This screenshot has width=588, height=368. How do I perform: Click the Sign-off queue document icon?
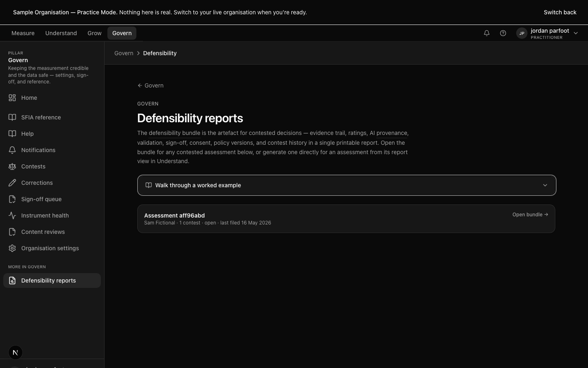12,199
